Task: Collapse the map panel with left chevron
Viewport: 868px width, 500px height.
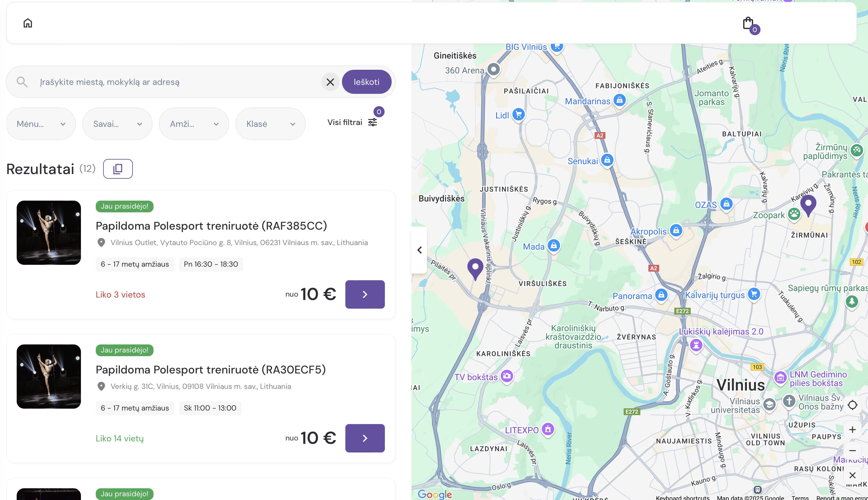Action: click(x=419, y=250)
